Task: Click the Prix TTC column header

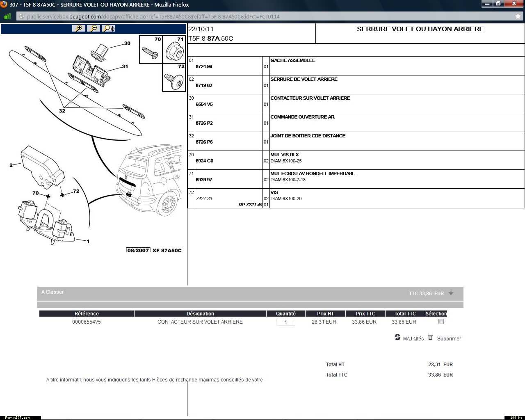Action: coord(365,314)
